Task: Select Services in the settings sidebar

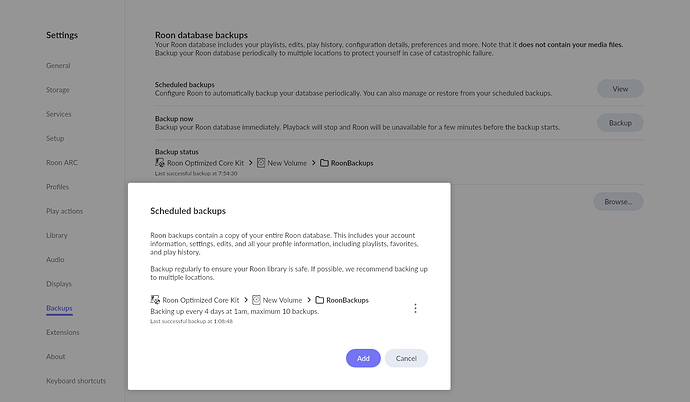Action: 59,114
